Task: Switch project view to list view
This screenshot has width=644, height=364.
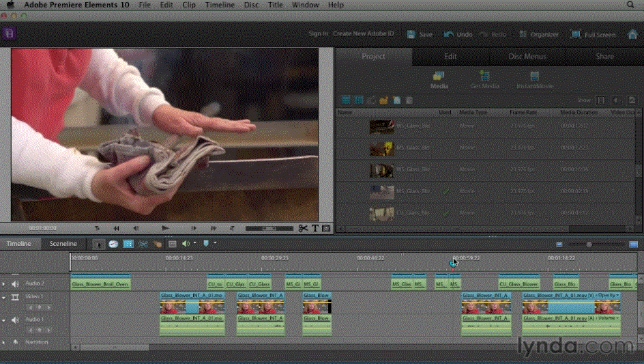Action: coord(347,100)
